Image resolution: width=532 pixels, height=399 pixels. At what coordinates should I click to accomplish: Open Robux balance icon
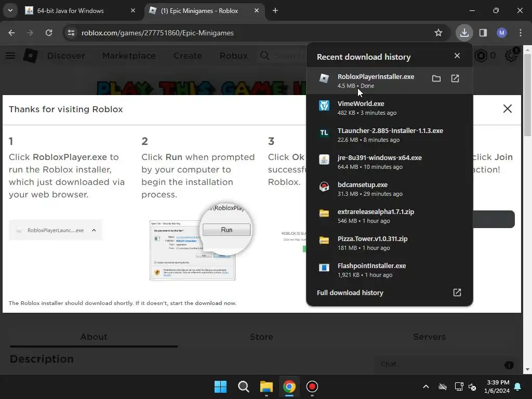(x=481, y=56)
